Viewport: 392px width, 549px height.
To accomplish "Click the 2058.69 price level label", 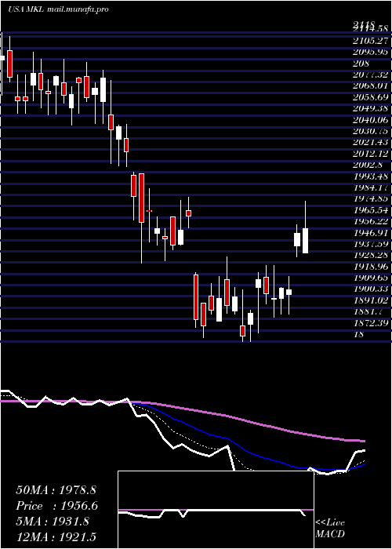I will click(371, 97).
